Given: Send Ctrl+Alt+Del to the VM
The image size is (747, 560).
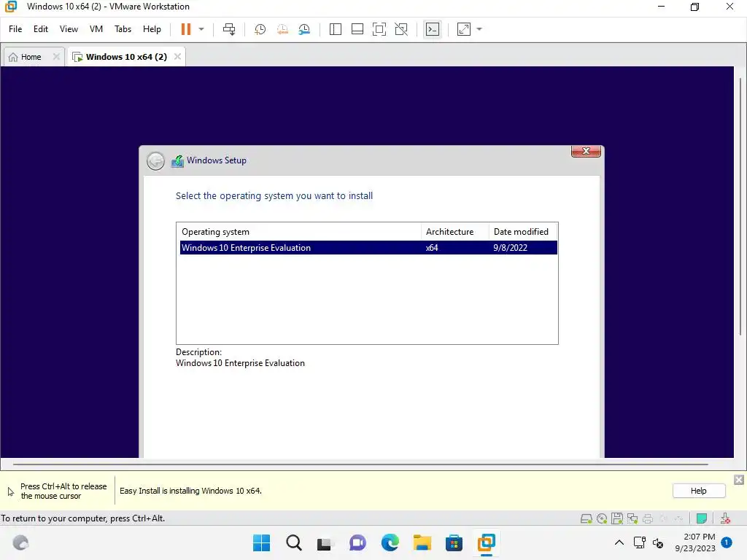Looking at the screenshot, I should click(229, 29).
